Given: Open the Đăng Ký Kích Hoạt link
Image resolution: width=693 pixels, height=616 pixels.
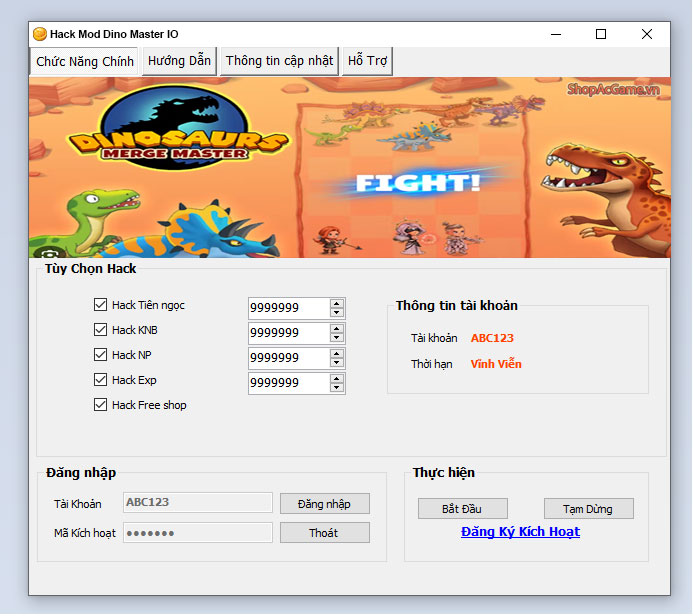Looking at the screenshot, I should 520,532.
